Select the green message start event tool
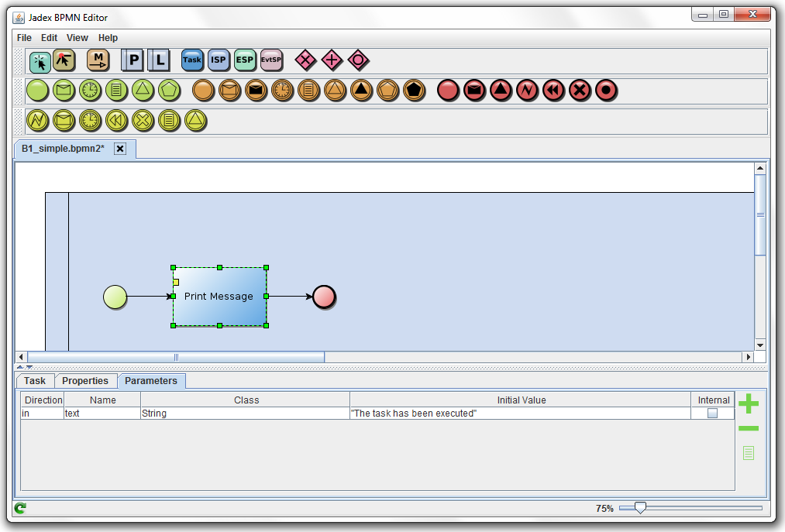 (64, 91)
